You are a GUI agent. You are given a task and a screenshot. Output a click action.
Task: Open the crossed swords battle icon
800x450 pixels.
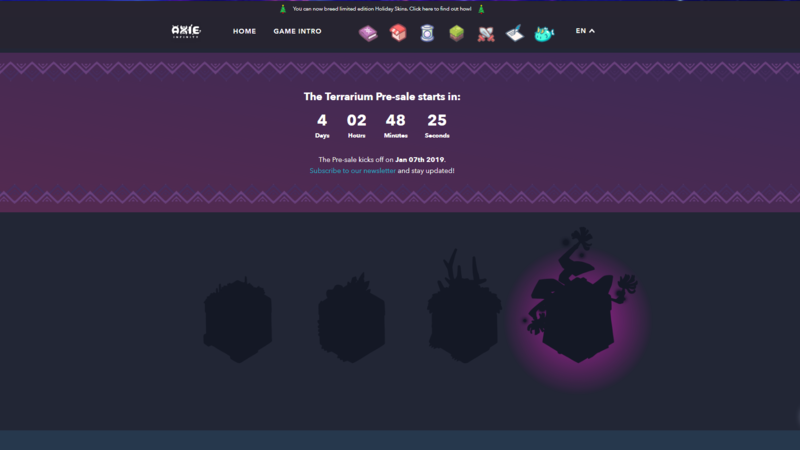click(486, 34)
